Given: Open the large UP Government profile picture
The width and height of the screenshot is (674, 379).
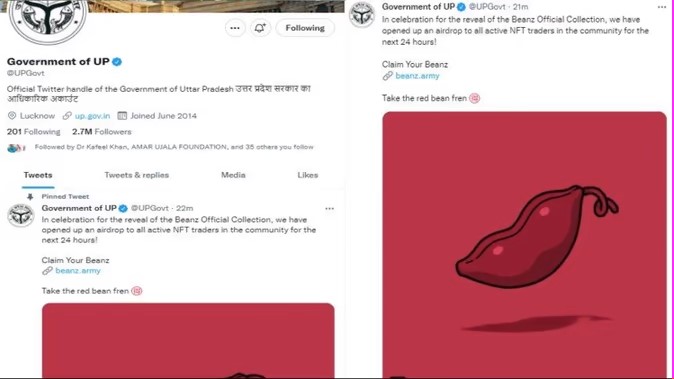Looking at the screenshot, I should tap(48, 17).
